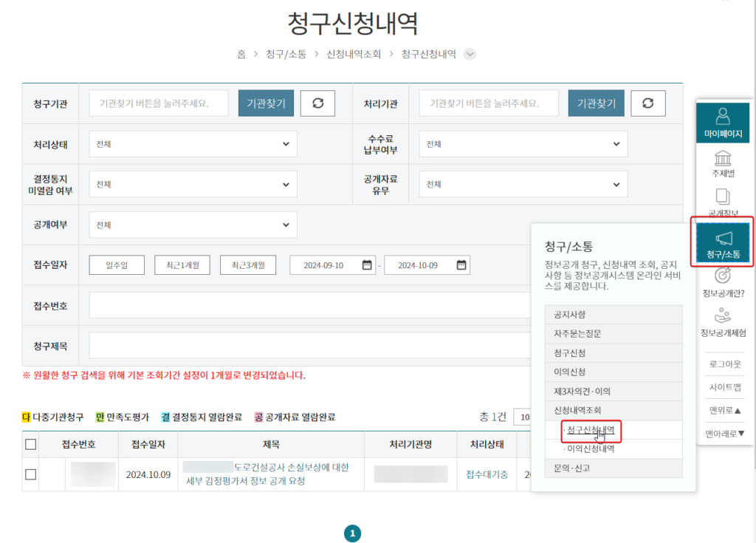Go to 홈 in the breadcrumb

pos(241,54)
